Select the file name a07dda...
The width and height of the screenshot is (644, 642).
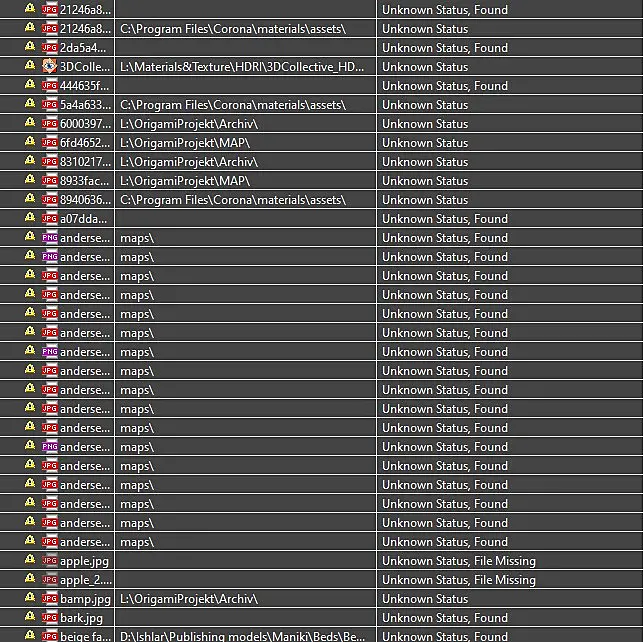tap(83, 219)
